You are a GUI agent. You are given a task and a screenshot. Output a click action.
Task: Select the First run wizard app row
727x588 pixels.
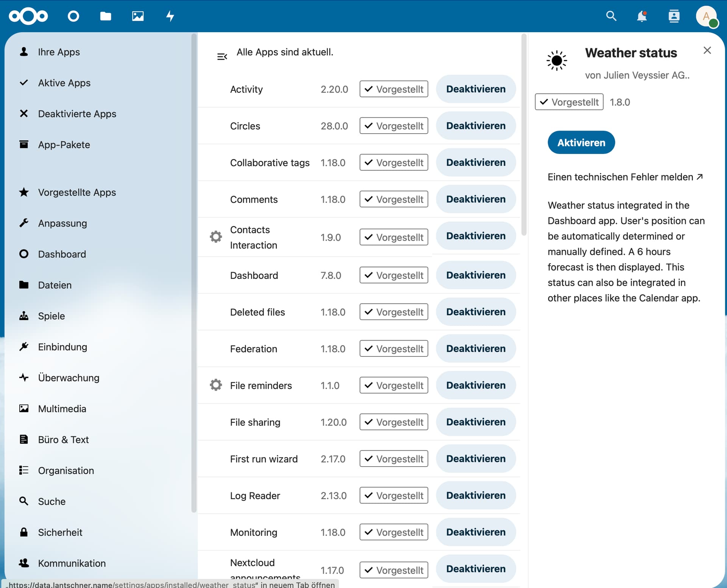point(359,459)
